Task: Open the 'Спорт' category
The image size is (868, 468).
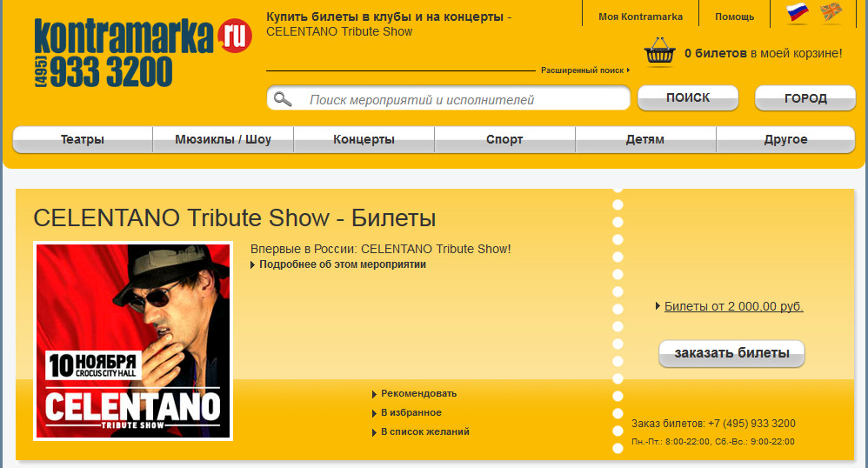Action: (x=504, y=139)
